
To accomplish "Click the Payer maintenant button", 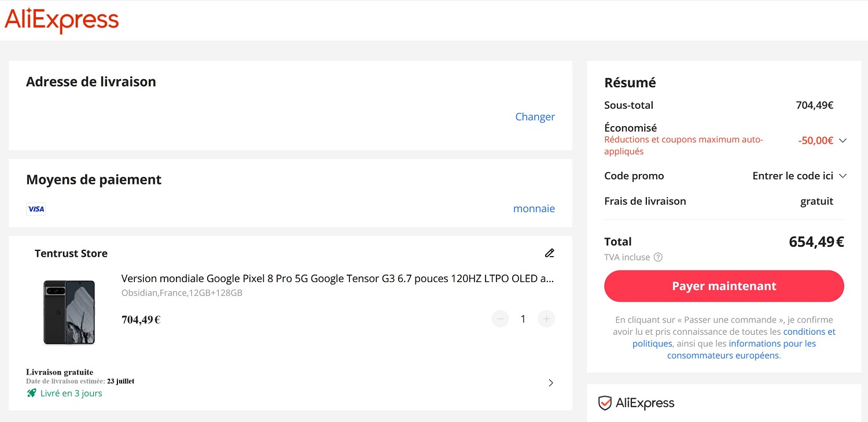I will [724, 286].
